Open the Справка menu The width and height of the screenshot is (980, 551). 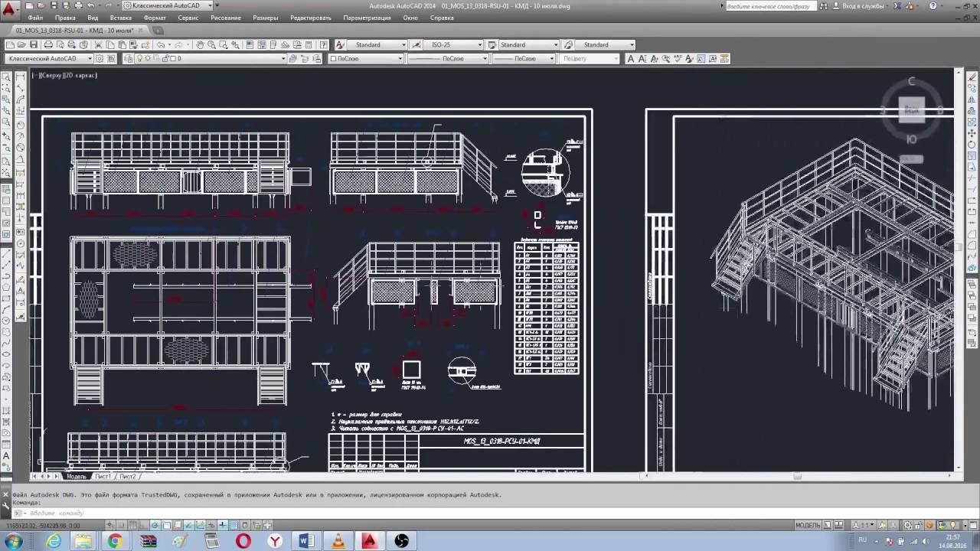pyautogui.click(x=442, y=18)
